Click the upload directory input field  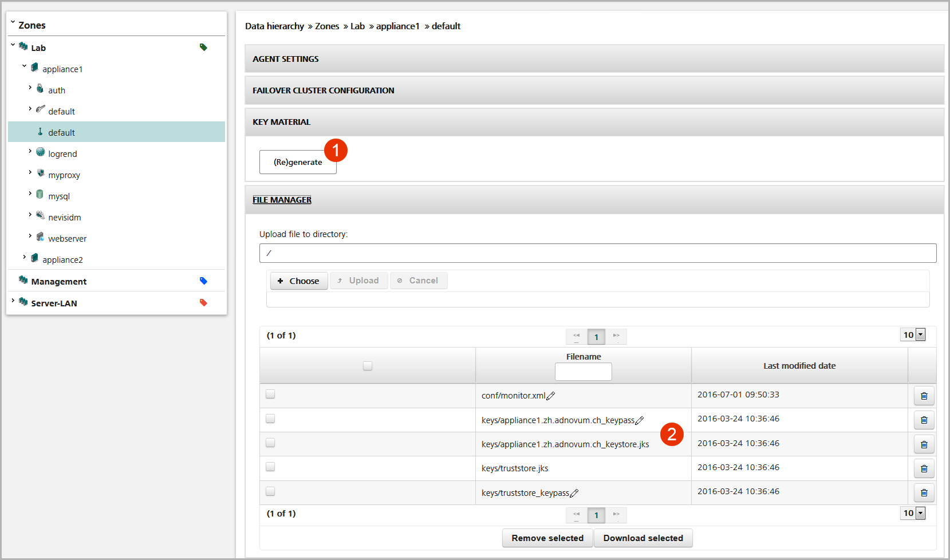tap(598, 253)
